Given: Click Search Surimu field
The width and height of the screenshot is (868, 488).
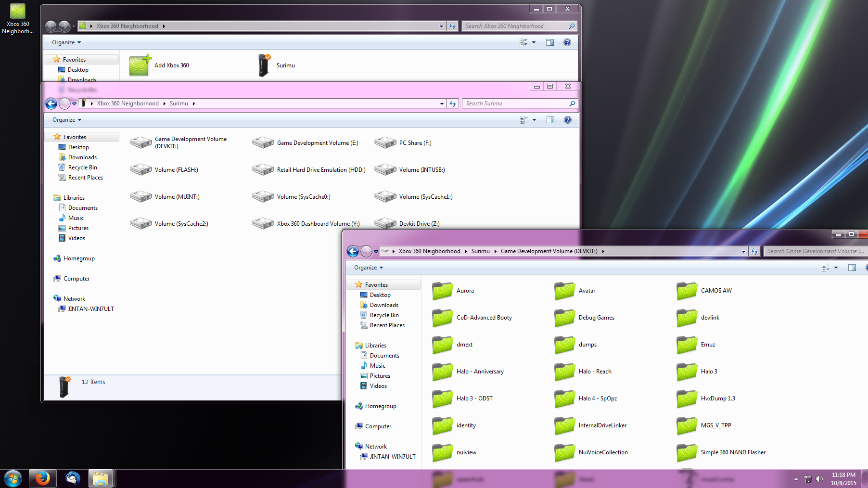Looking at the screenshot, I should (520, 103).
